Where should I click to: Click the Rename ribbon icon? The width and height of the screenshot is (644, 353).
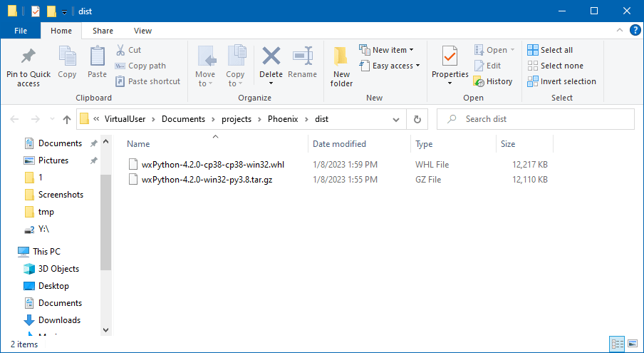click(x=302, y=63)
